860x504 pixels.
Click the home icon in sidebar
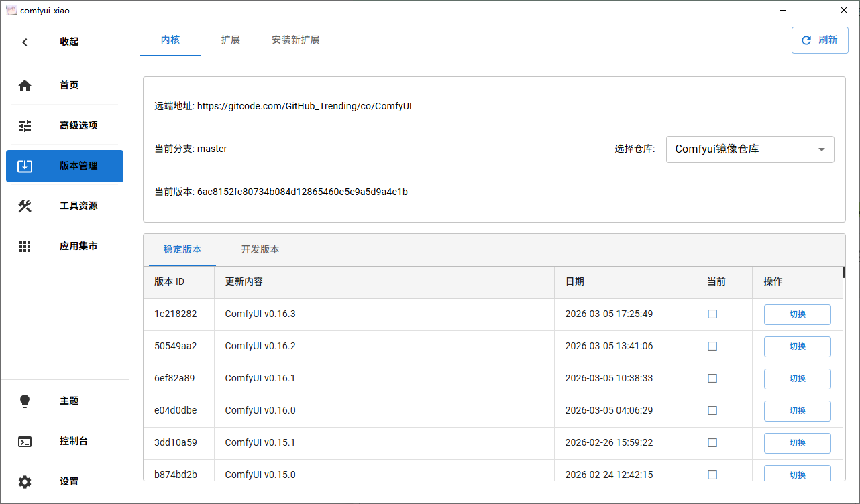point(25,85)
